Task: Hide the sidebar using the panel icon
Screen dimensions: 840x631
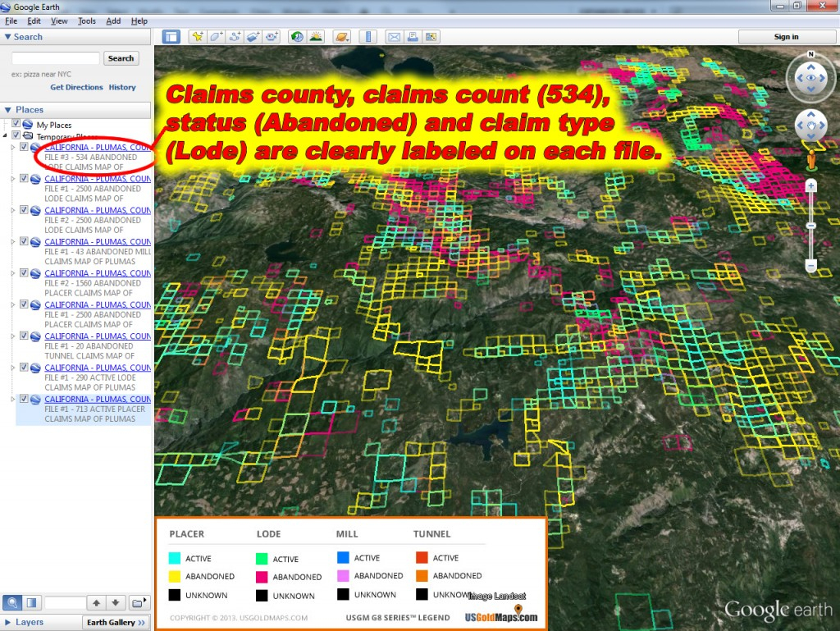Action: pyautogui.click(x=171, y=37)
